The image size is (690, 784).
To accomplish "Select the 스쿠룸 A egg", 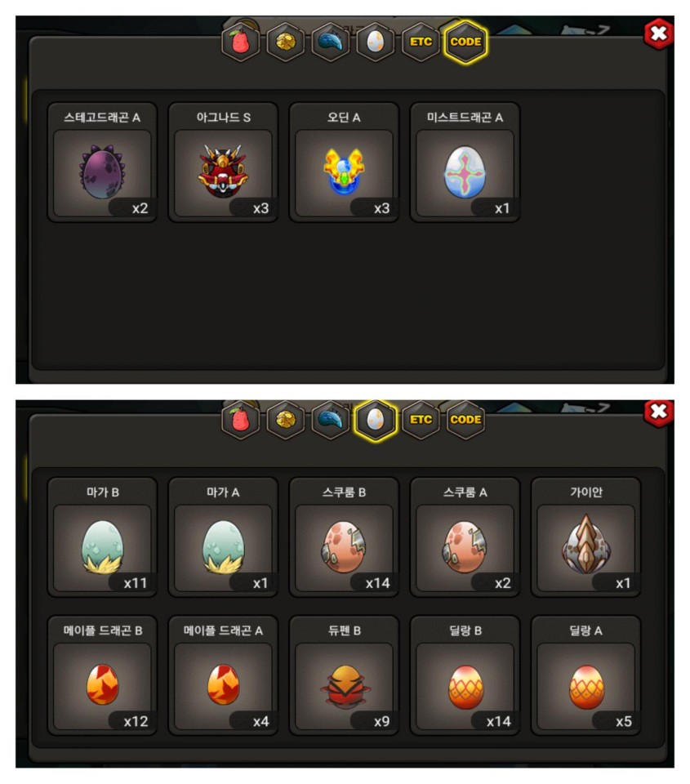I will pos(465,537).
